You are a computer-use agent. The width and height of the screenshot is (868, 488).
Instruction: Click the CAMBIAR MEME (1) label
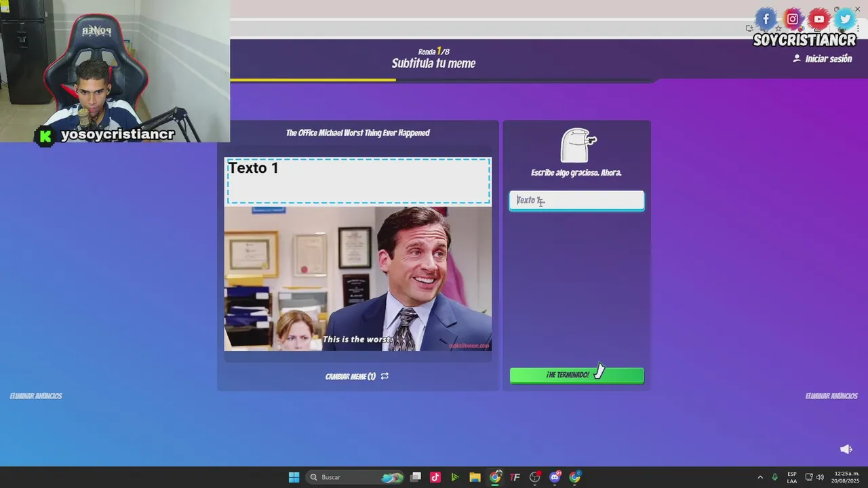350,376
